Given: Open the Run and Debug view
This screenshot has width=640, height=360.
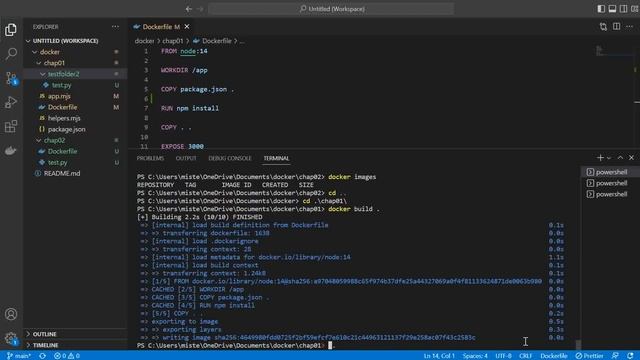Looking at the screenshot, I should click(11, 102).
